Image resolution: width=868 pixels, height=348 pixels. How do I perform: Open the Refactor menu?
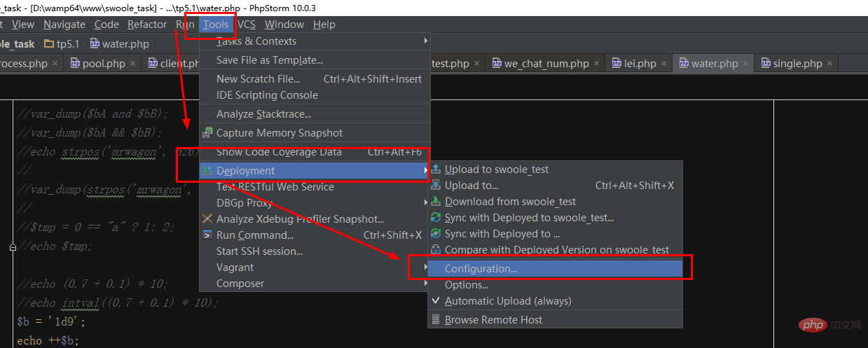point(147,25)
